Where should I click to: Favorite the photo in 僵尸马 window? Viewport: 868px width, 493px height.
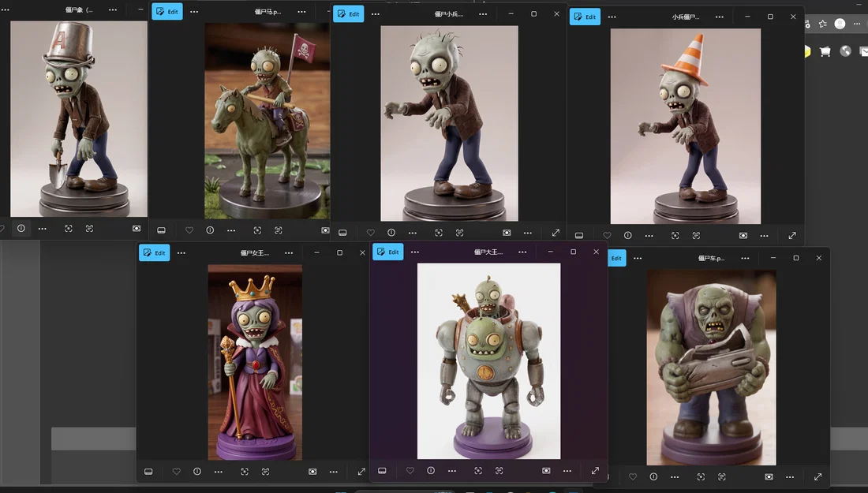coord(189,230)
